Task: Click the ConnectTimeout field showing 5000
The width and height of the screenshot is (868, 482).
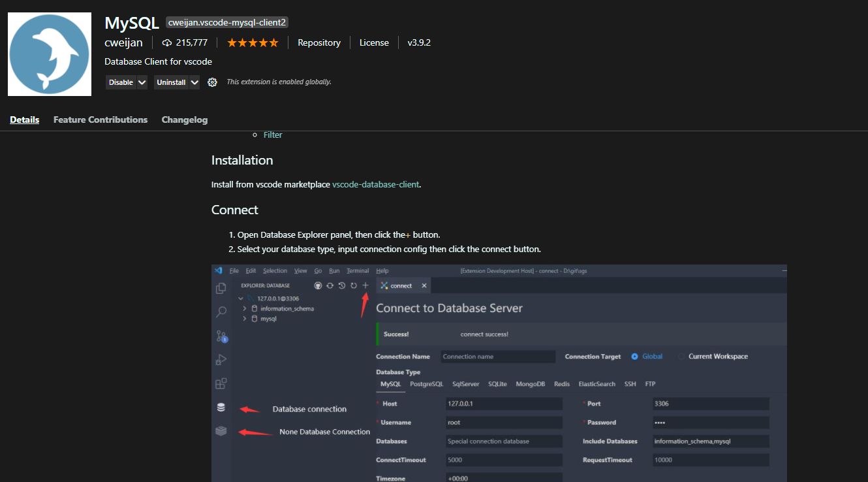Action: [503, 460]
